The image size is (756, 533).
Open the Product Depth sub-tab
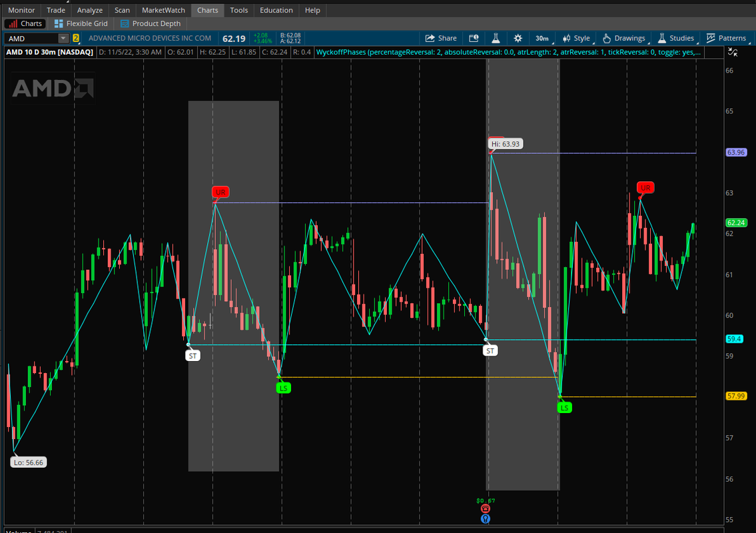pos(151,23)
